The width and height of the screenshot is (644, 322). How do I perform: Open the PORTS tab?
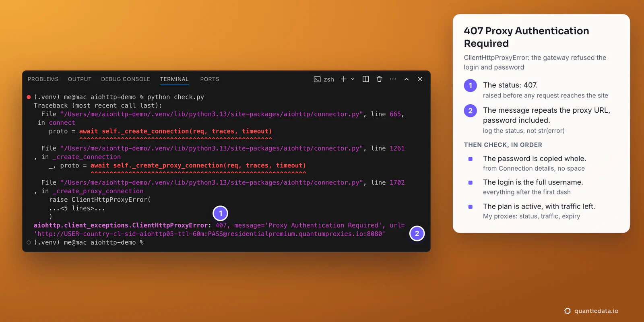(x=210, y=79)
